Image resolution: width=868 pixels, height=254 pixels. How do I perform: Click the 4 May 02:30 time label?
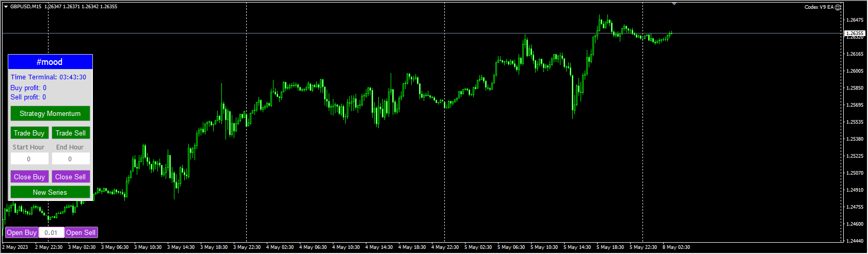tap(280, 247)
